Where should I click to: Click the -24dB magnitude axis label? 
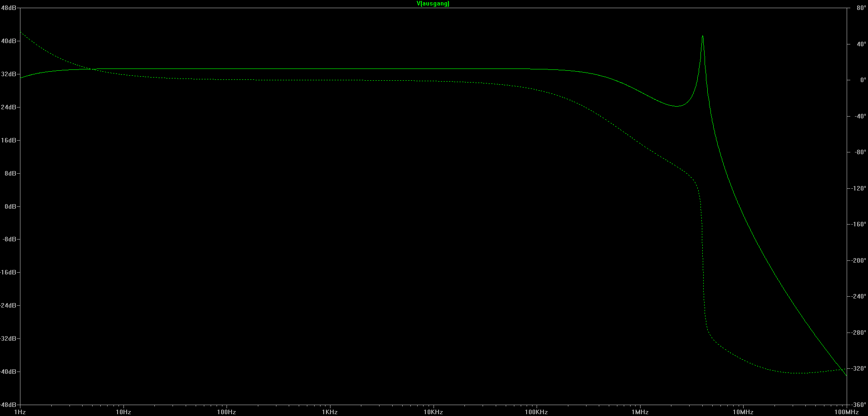point(8,305)
